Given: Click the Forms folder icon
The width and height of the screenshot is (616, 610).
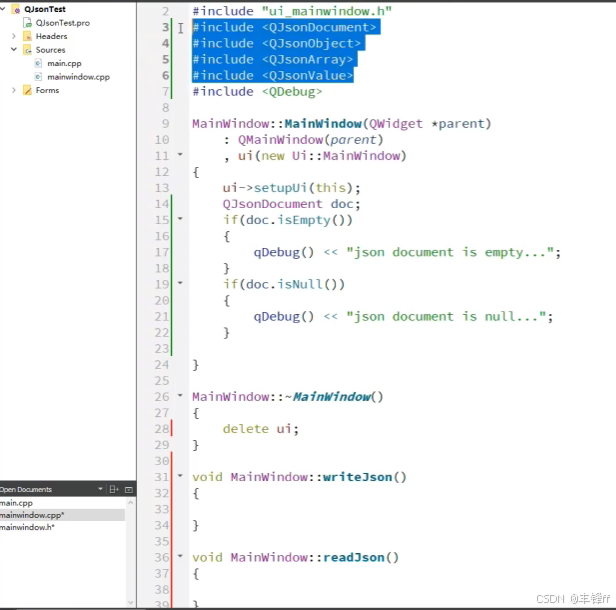Looking at the screenshot, I should click(28, 90).
